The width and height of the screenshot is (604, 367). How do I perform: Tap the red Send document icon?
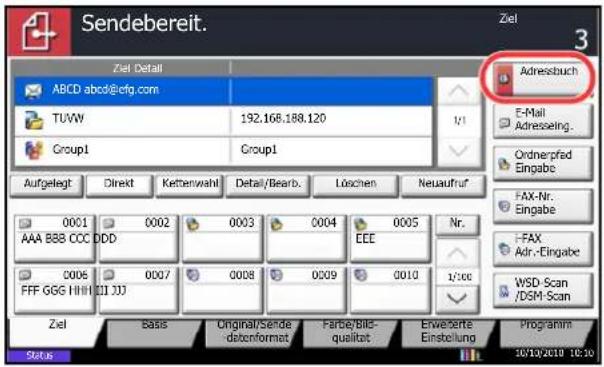point(39,32)
